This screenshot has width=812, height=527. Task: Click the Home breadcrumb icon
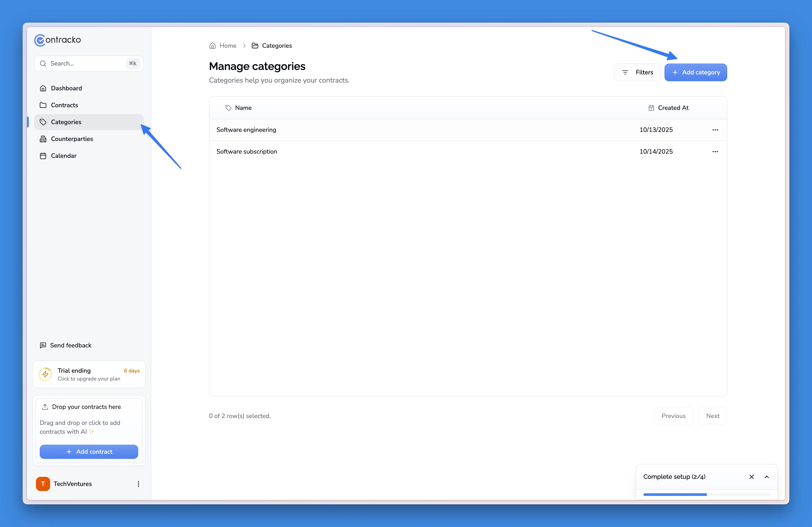(x=212, y=45)
